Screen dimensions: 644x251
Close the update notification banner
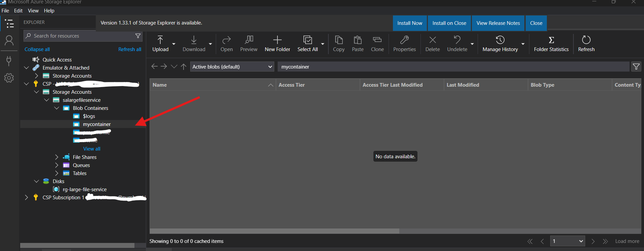(x=536, y=23)
